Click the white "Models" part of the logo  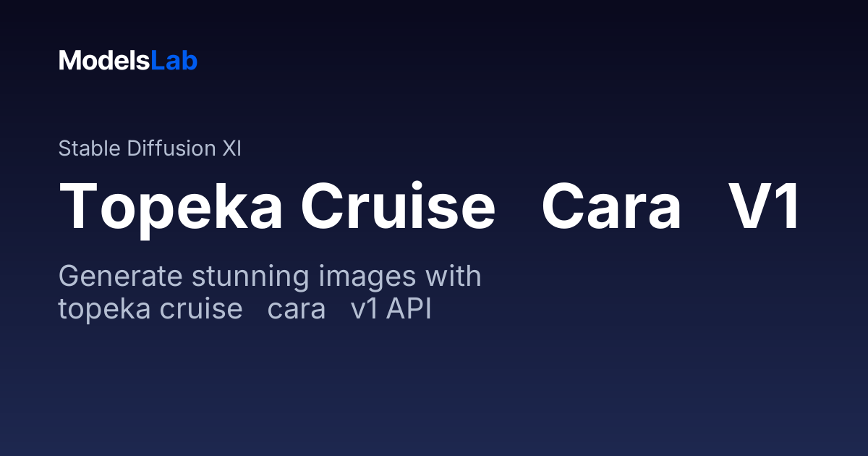click(x=105, y=61)
